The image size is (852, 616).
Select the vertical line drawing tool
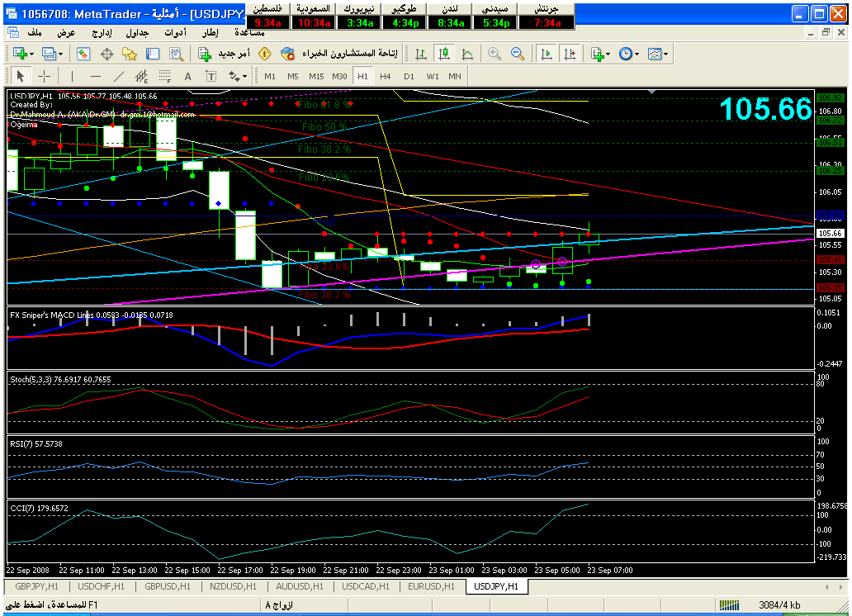pos(72,76)
